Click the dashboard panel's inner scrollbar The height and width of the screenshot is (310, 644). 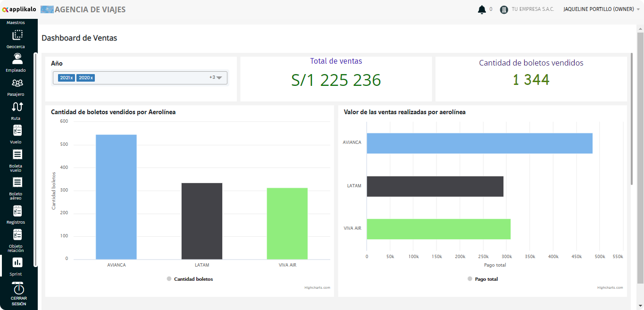[x=632, y=119]
